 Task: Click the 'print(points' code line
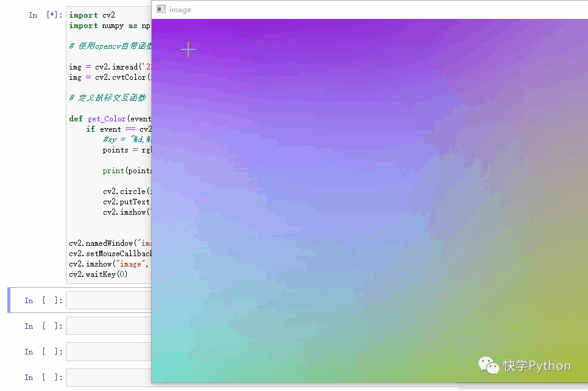[x=127, y=171]
